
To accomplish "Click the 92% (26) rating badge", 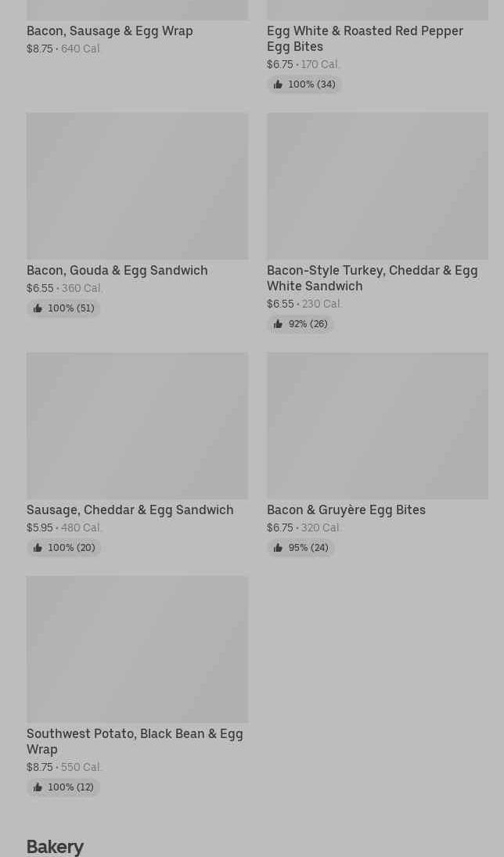I will [x=301, y=324].
